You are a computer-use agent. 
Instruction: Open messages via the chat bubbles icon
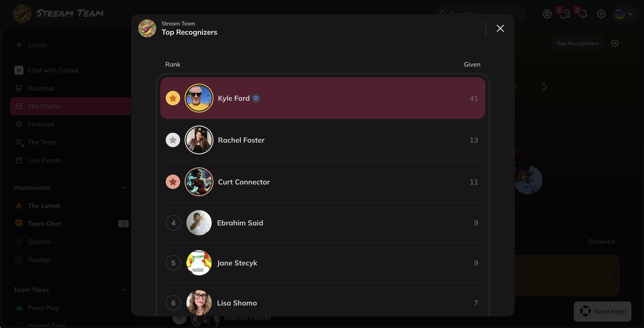[x=565, y=14]
